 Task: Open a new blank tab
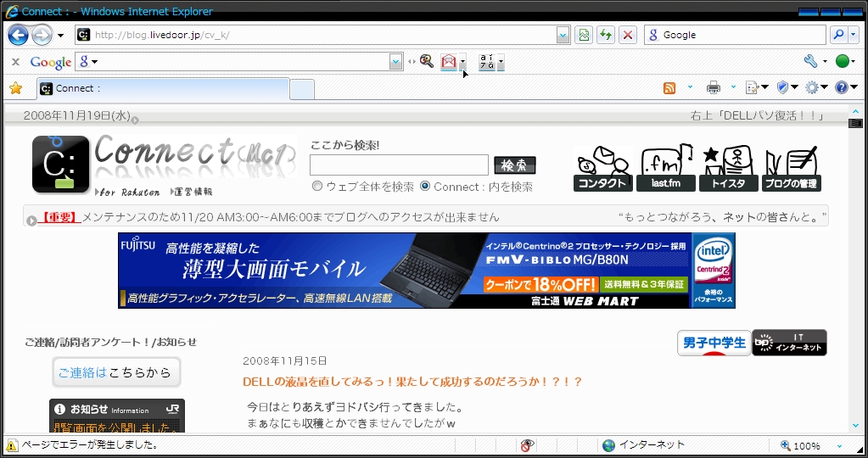tap(302, 90)
